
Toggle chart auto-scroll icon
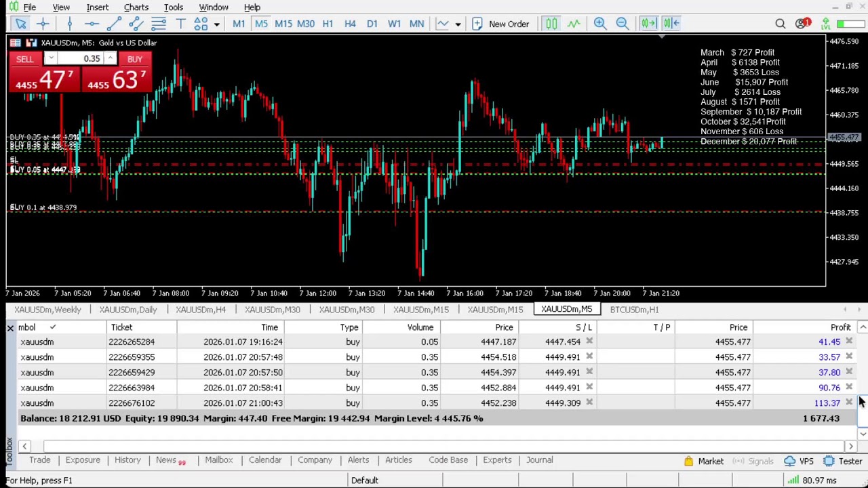(x=648, y=24)
